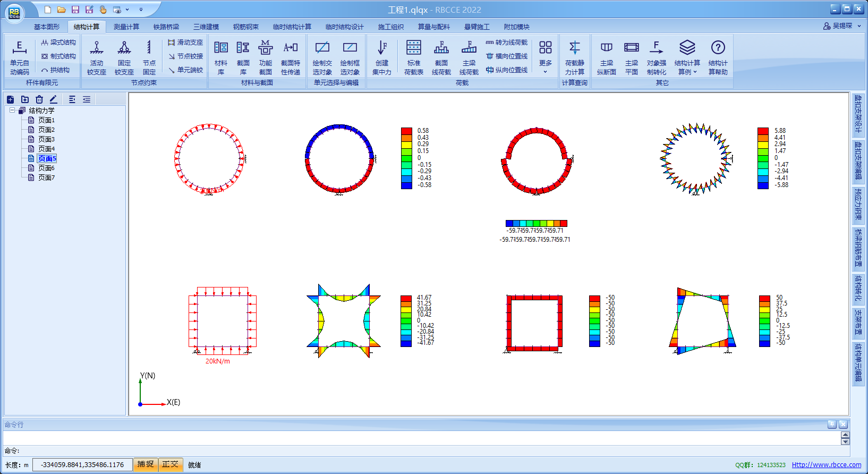Click the command line input field
This screenshot has width=868, height=474.
[420, 438]
